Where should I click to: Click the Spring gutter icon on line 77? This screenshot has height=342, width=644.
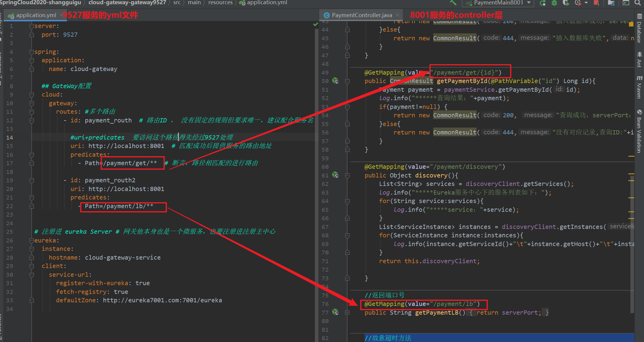pos(335,312)
